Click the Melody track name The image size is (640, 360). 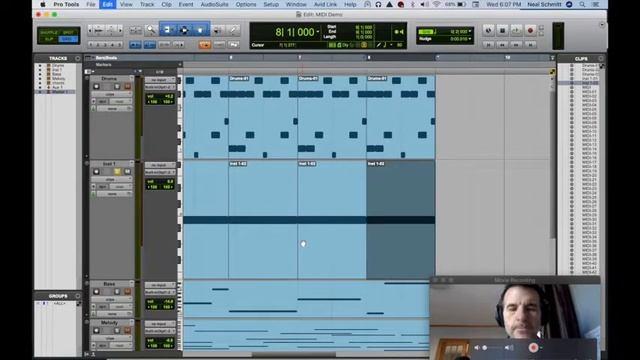109,322
